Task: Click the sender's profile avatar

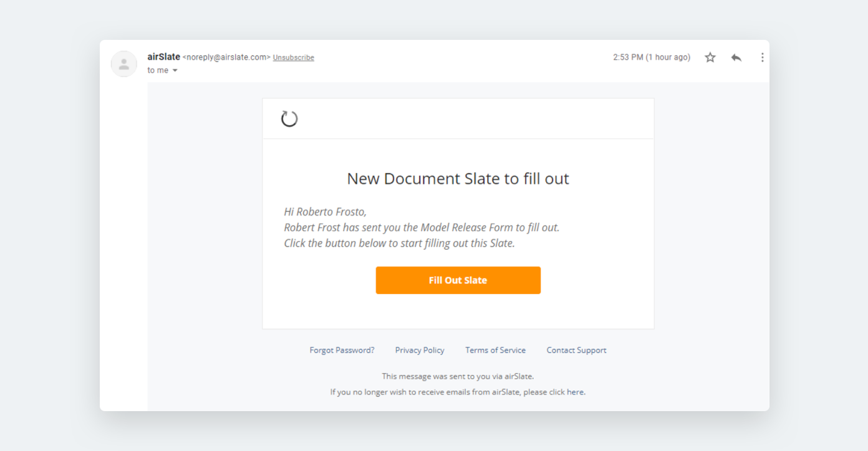Action: [x=124, y=64]
